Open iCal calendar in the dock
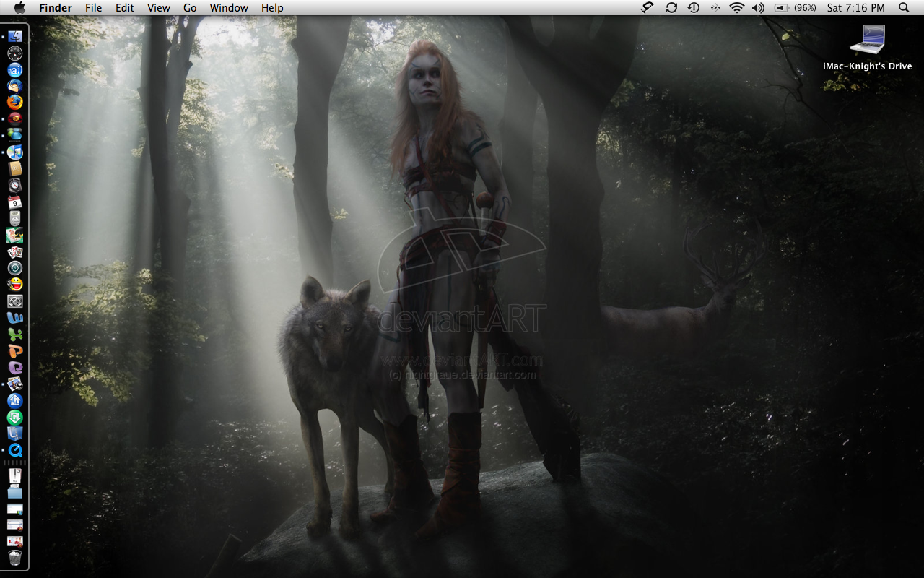 15,202
